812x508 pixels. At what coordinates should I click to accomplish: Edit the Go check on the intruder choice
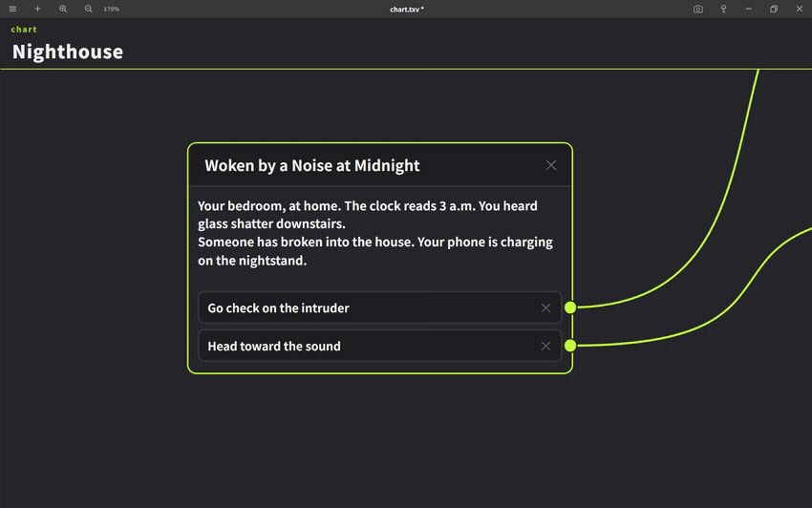pos(380,308)
